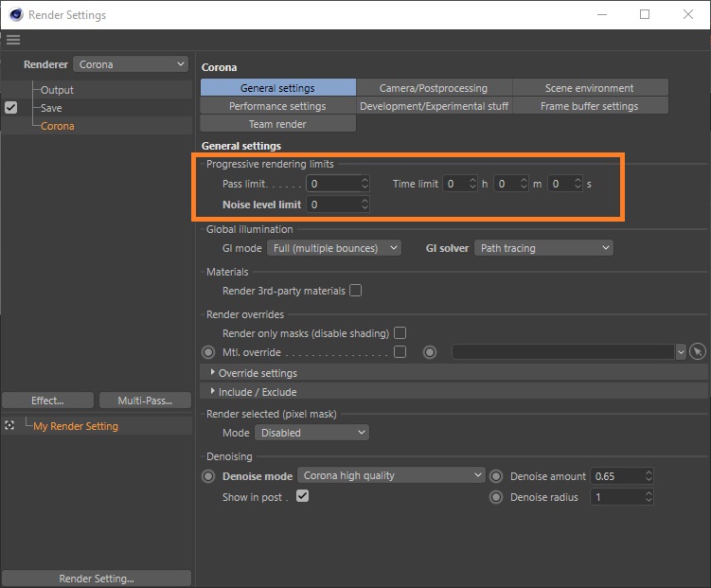This screenshot has width=711, height=588.
Task: Click the Pass limit stepper arrows
Action: tap(364, 184)
